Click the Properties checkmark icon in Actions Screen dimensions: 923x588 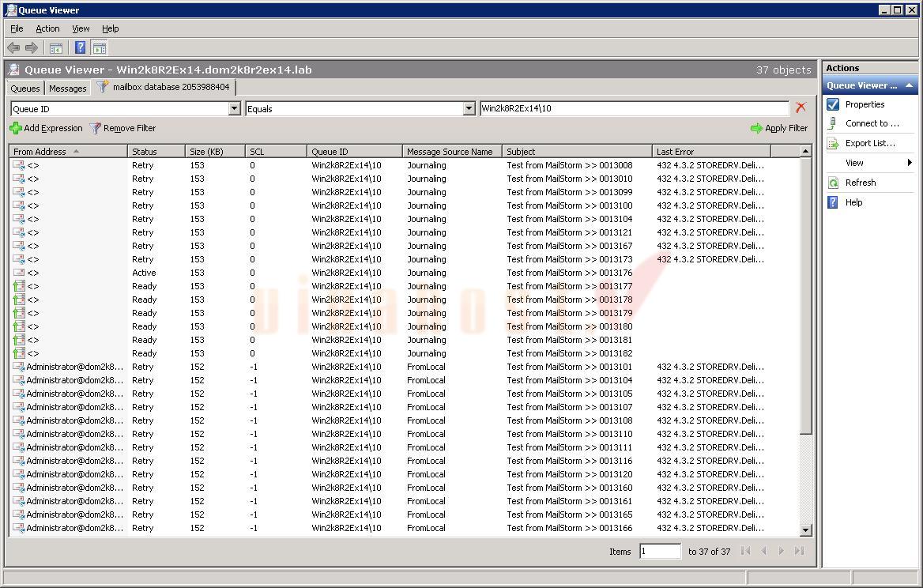(x=833, y=104)
